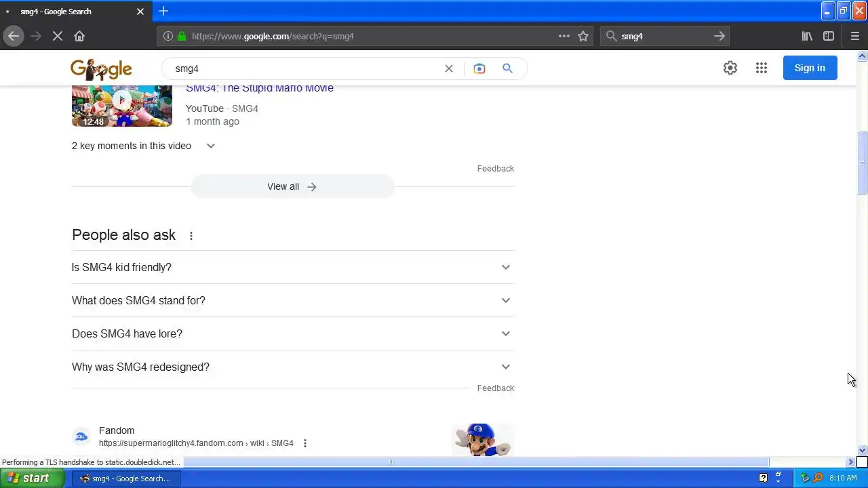The width and height of the screenshot is (868, 488).
Task: Open a new tab with the plus button
Action: (x=163, y=11)
